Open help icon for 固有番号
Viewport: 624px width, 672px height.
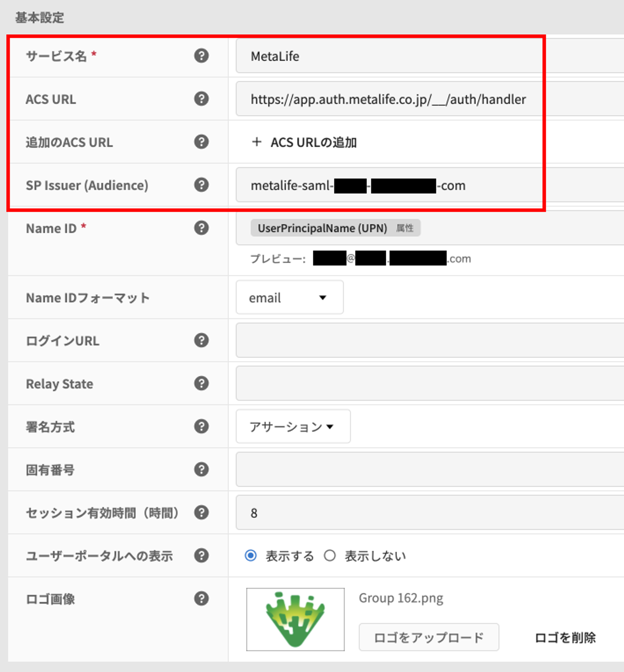click(201, 470)
